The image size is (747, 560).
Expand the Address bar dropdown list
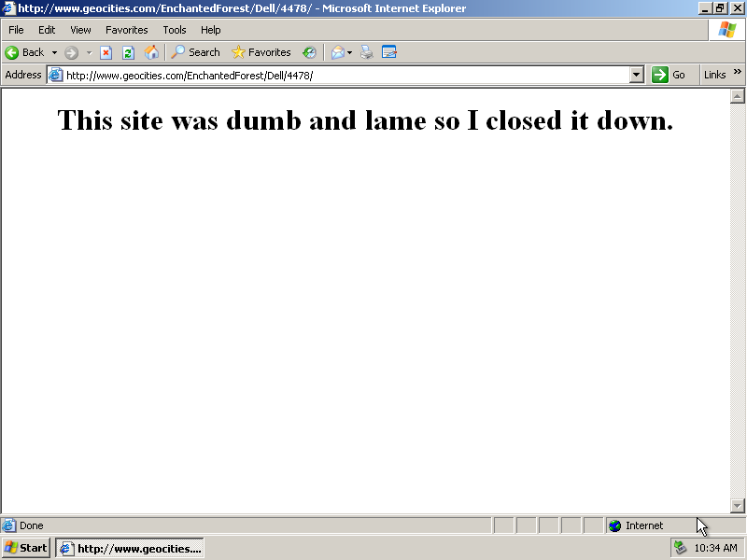[x=637, y=76]
